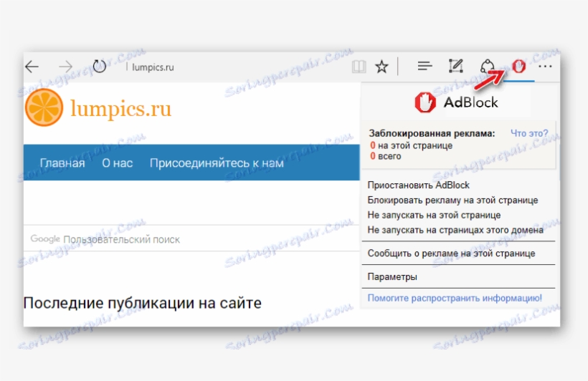This screenshot has height=381, width=588.
Task: Click Сообщить о рекламе на этой странице
Action: 451,253
